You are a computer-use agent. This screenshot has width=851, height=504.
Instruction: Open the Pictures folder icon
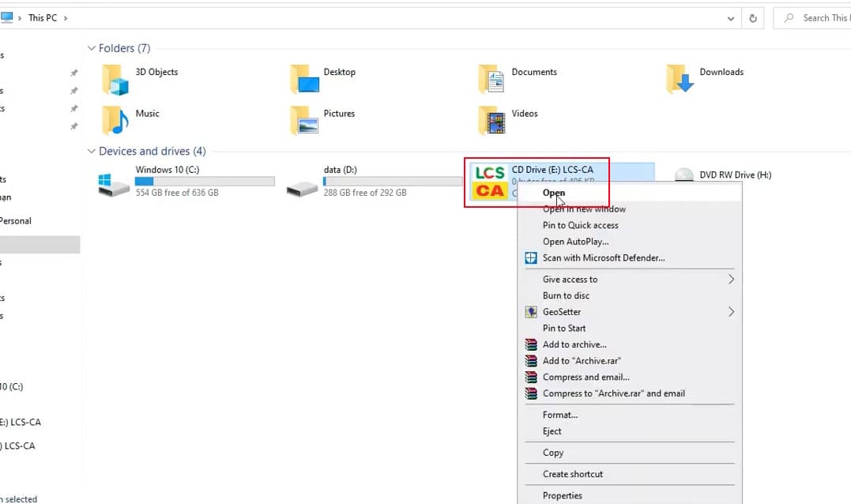tap(304, 121)
